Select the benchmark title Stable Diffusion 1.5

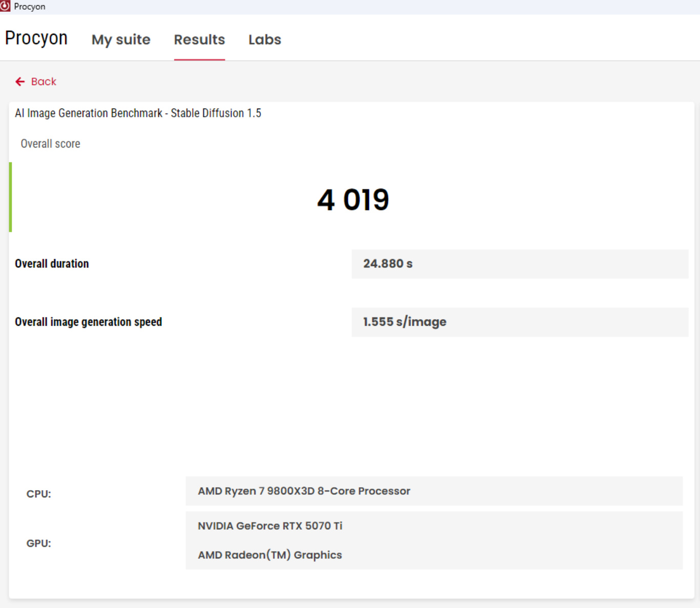pyautogui.click(x=138, y=113)
